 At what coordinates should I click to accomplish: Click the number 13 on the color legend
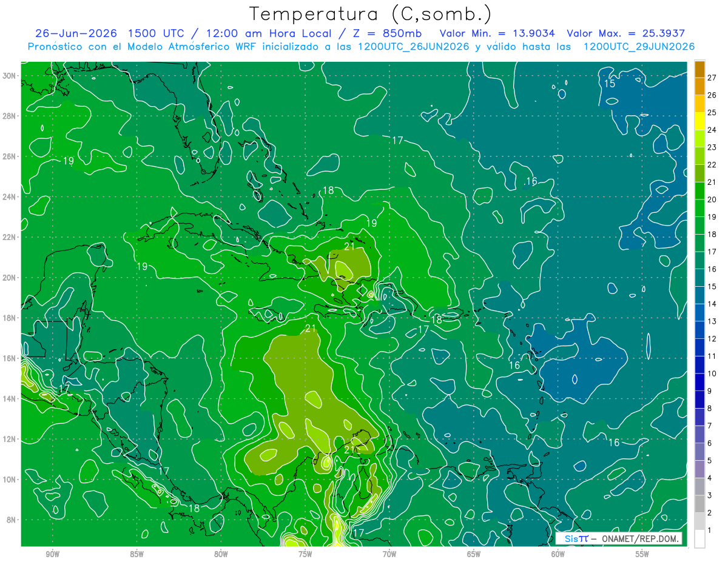[x=712, y=321]
